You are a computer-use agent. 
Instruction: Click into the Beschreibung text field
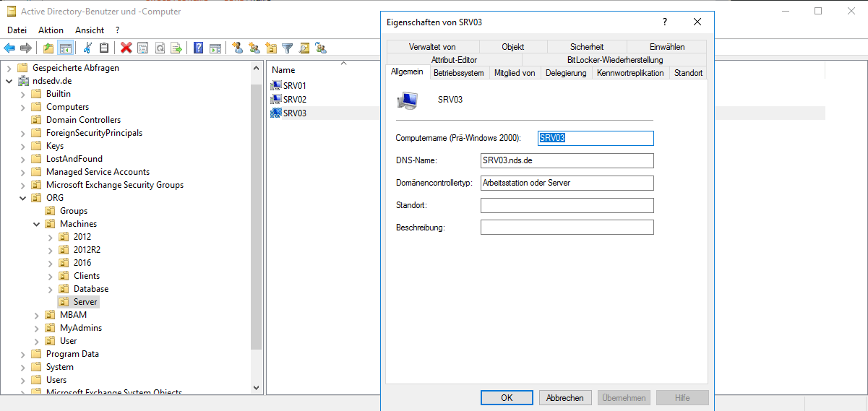(x=567, y=228)
